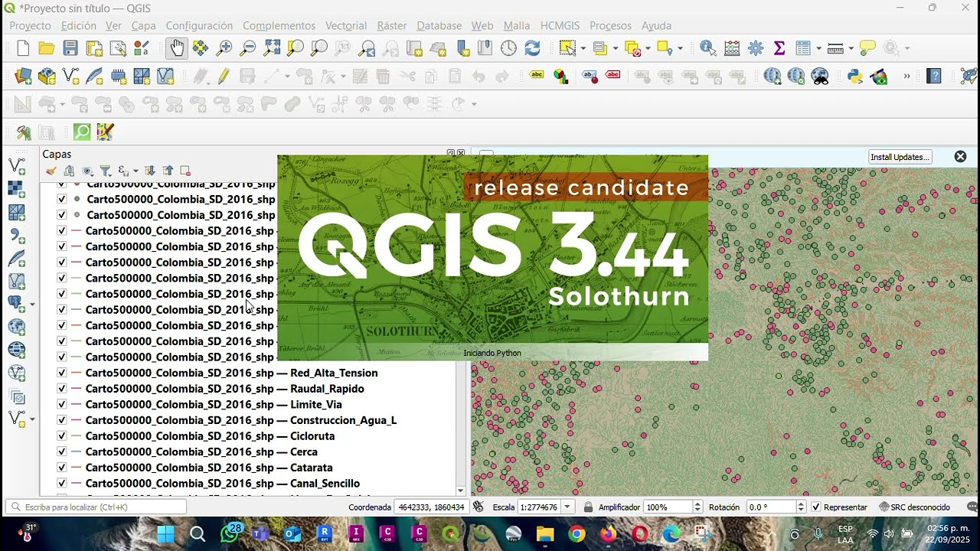Open the Style Manager icon
This screenshot has height=551, width=980.
[142, 48]
